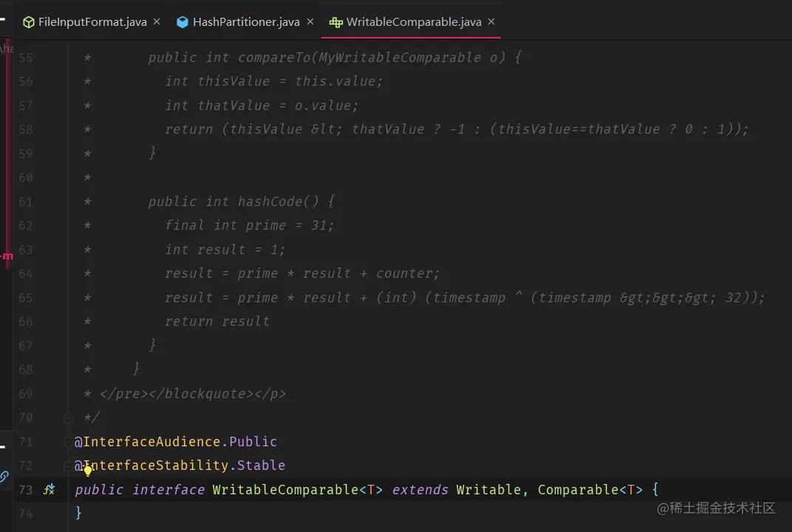Switch to the HashPartitioner.java tab
Screen dimensions: 792x532
click(247, 22)
